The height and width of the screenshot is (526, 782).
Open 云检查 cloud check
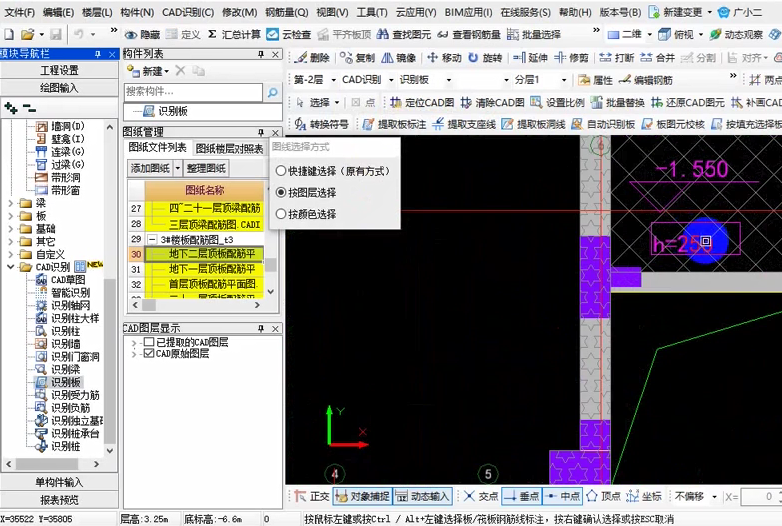click(x=289, y=34)
